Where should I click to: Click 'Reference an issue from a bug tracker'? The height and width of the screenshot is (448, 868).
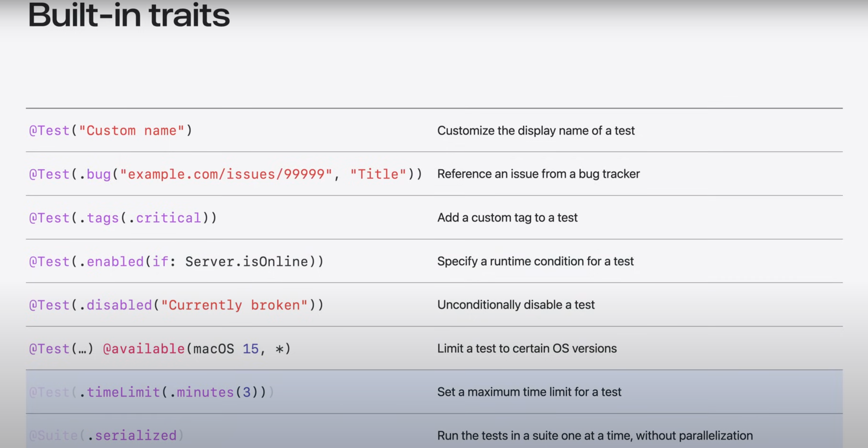tap(538, 174)
